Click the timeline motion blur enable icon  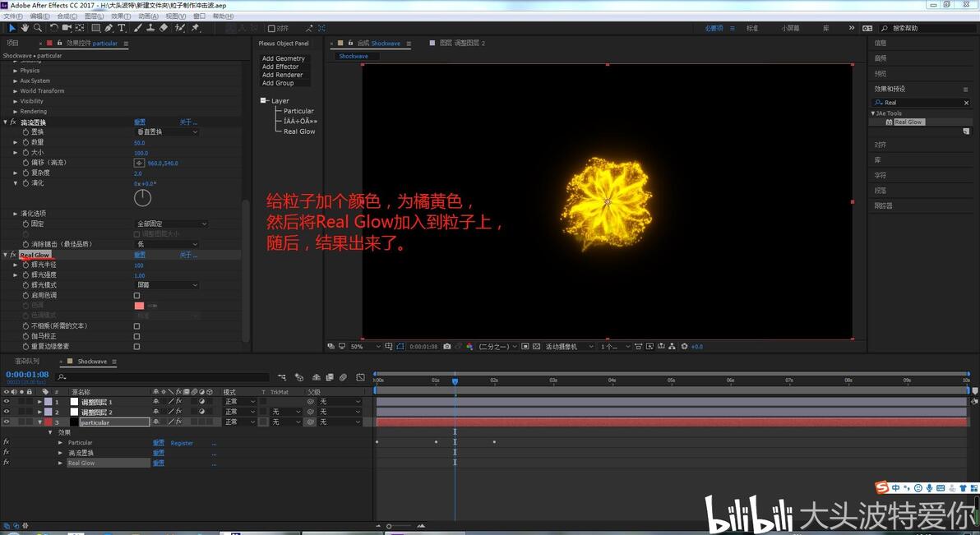tap(343, 377)
